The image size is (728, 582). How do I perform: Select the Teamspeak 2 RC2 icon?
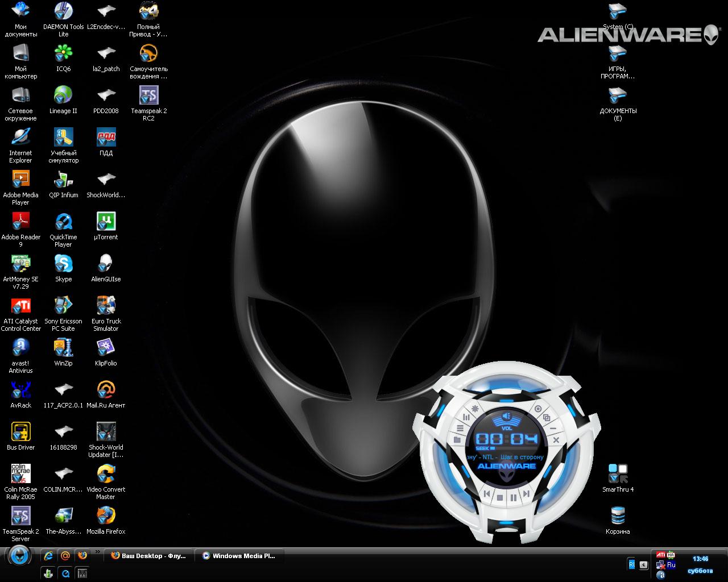point(148,103)
